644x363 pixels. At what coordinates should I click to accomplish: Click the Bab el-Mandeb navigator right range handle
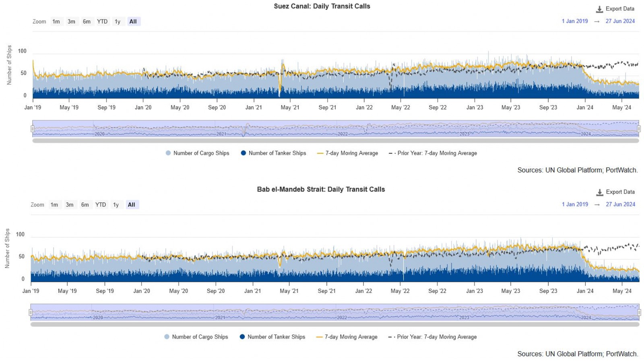coord(639,312)
